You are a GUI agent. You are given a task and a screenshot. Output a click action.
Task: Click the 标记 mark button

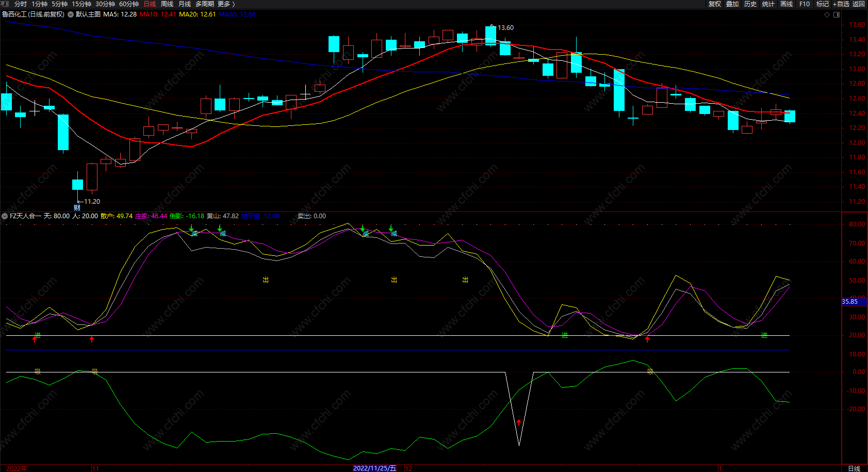[x=823, y=4]
